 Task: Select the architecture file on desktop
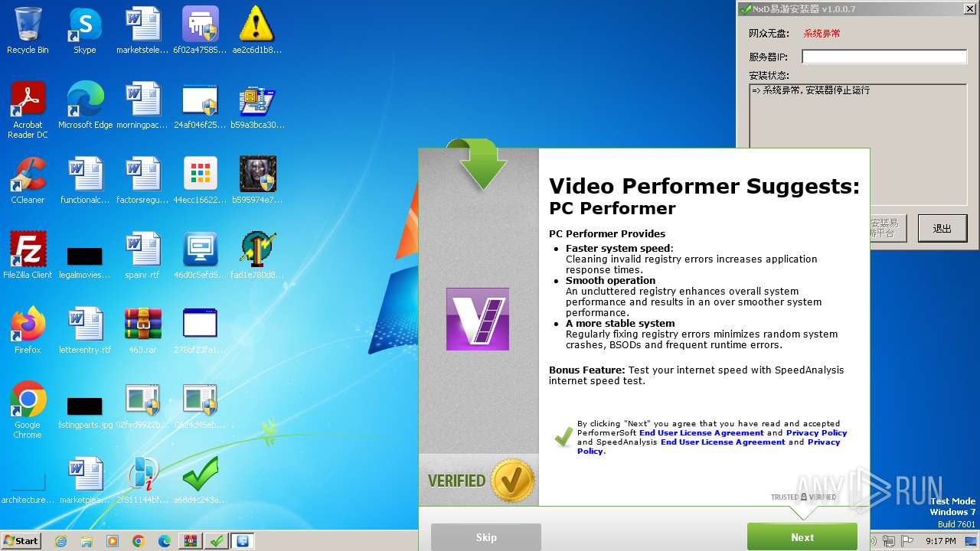click(x=28, y=488)
